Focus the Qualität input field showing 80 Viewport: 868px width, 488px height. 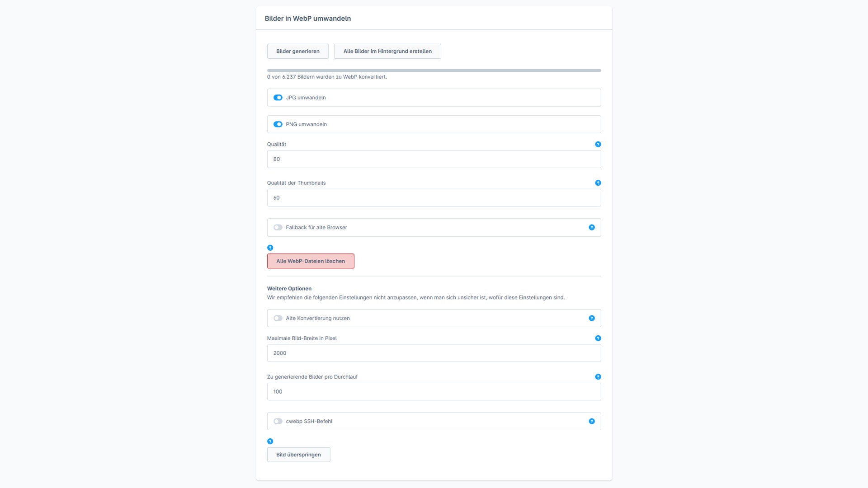pyautogui.click(x=434, y=159)
